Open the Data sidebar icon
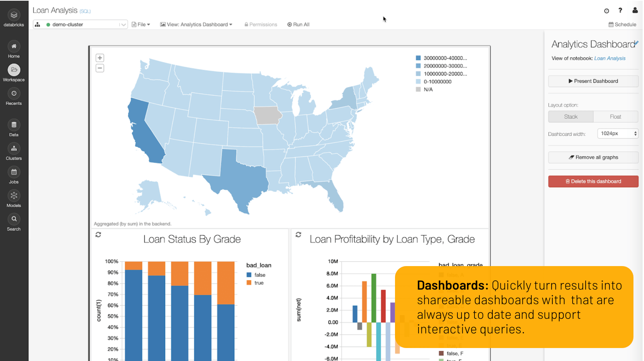Viewport: 644px width, 361px height. (14, 125)
